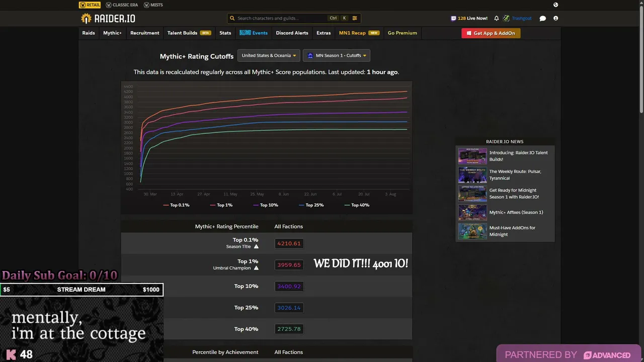Toggle the Top 1% chart series
This screenshot has height=362, width=644.
[x=221, y=205]
